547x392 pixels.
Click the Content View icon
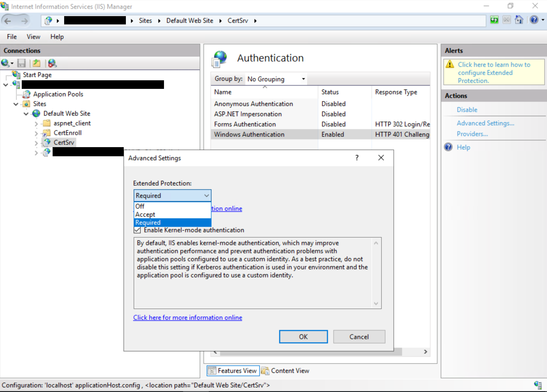pos(265,371)
